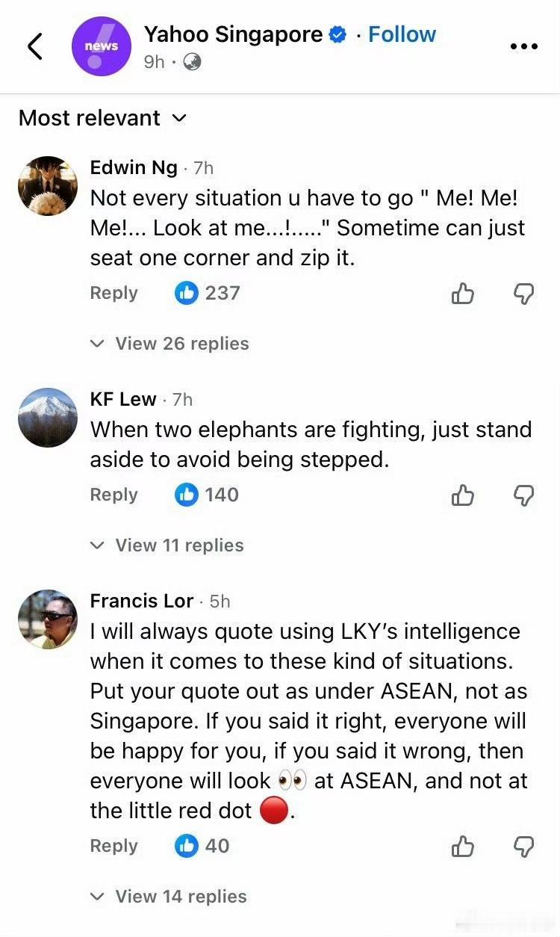Viewport: 560px width, 937px height.
Task: Reply to Edwin Ng's comment
Action: pyautogui.click(x=113, y=293)
